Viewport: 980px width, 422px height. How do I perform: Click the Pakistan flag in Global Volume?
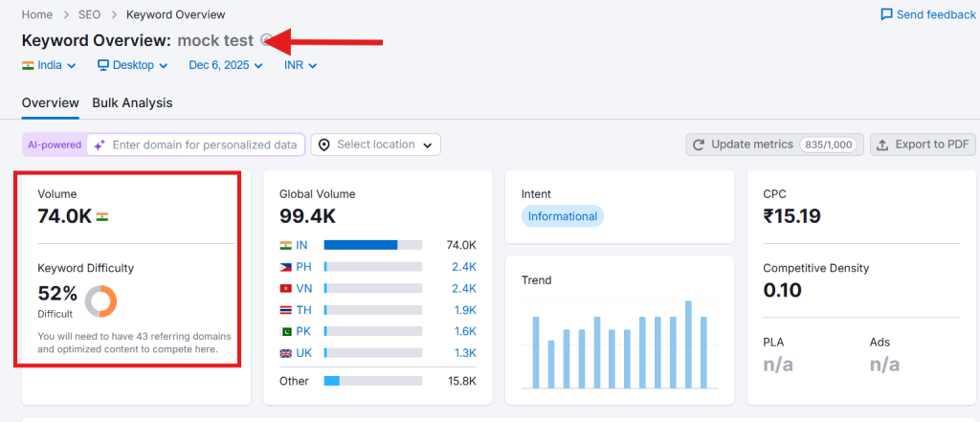285,331
